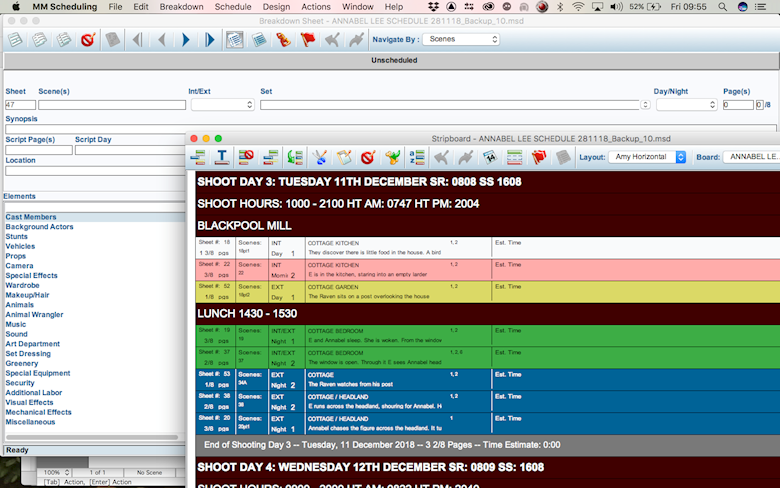Click the red delete sheet icon, Breakdown toolbar
The width and height of the screenshot is (780, 488).
[88, 39]
